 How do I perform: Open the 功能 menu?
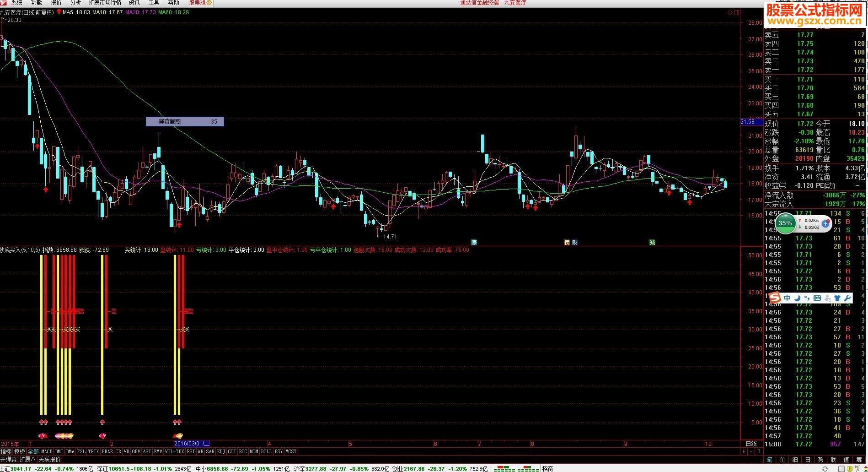pyautogui.click(x=36, y=3)
